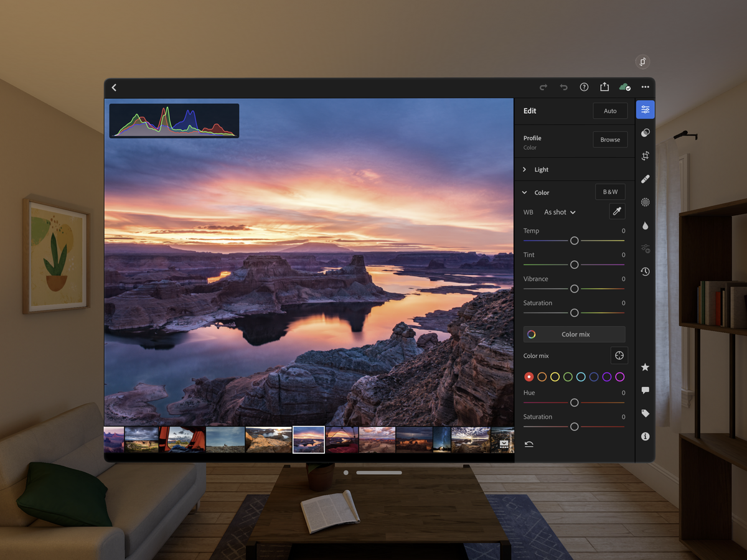Viewport: 747px width, 560px height.
Task: Open the WB As shot dropdown
Action: point(559,212)
